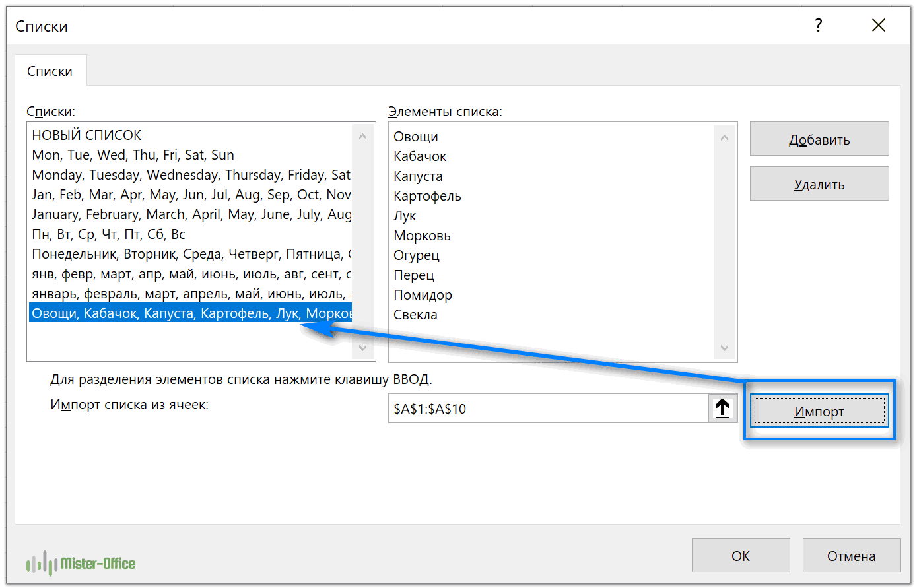The height and width of the screenshot is (588, 915).
Task: Switch to the Списки tab
Action: pyautogui.click(x=50, y=71)
